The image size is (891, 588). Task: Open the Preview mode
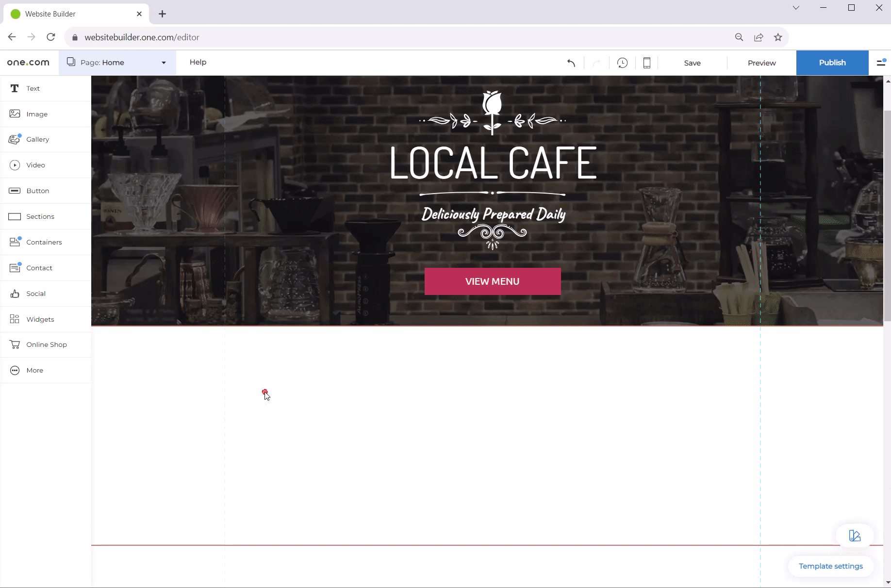(x=761, y=63)
